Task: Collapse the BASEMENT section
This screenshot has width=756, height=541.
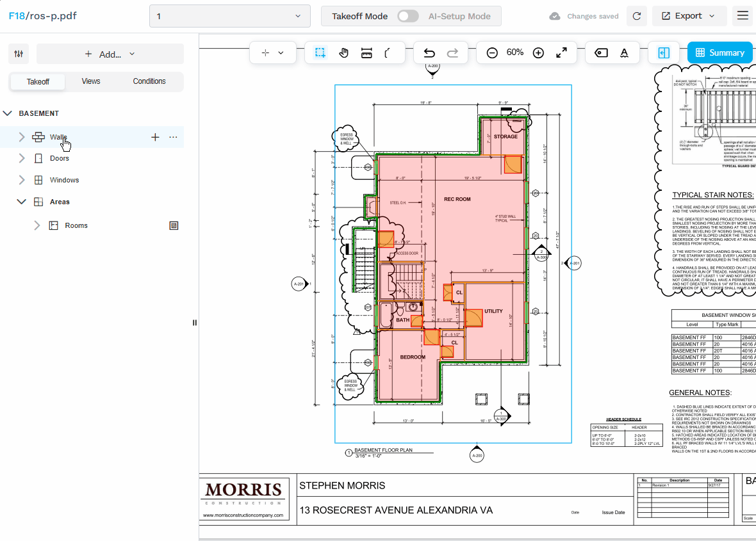Action: click(8, 113)
